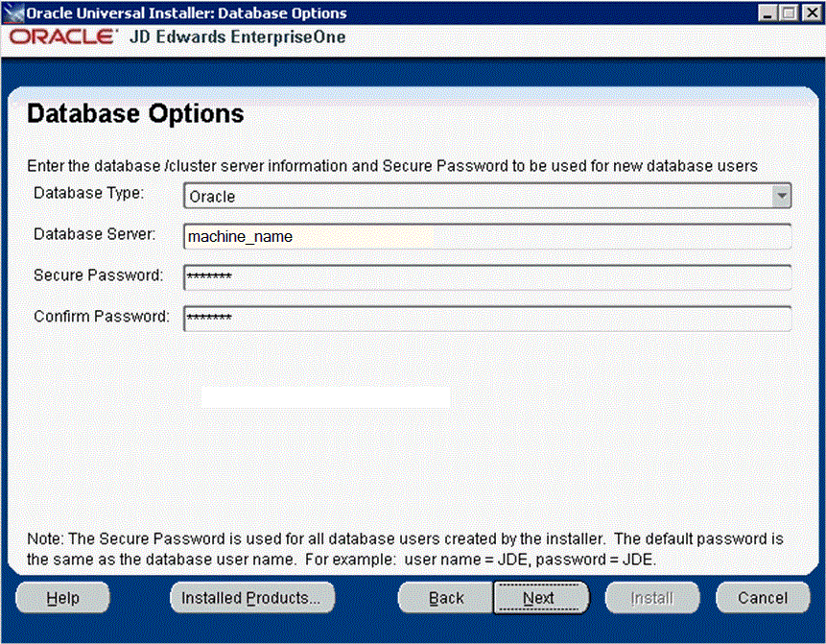The image size is (826, 644).
Task: Proceed with the Next button
Action: coord(538,598)
